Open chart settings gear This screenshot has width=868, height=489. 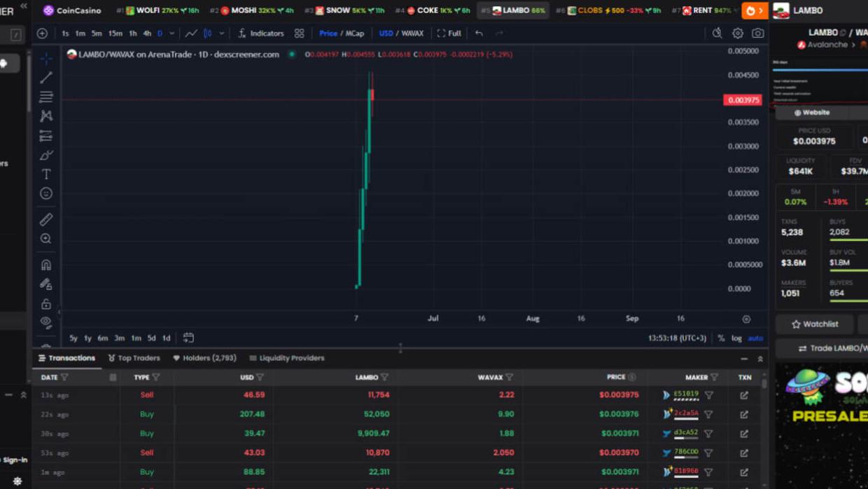[738, 34]
